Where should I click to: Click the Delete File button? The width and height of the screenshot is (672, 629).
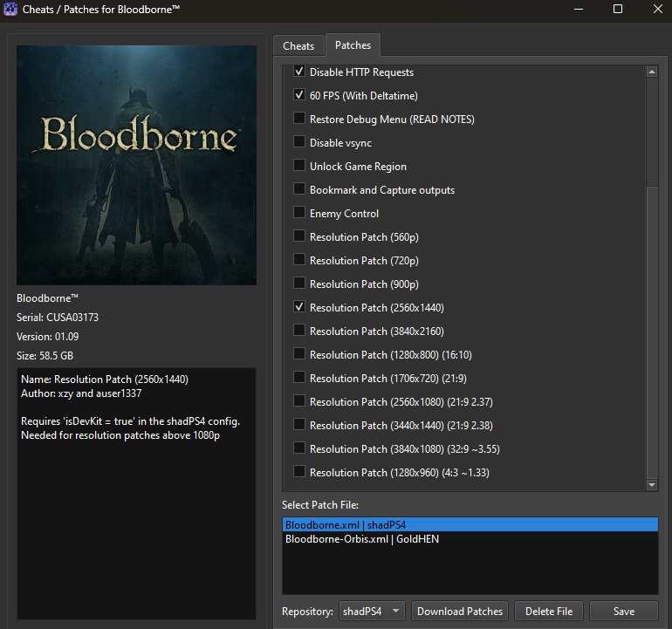tap(549, 611)
